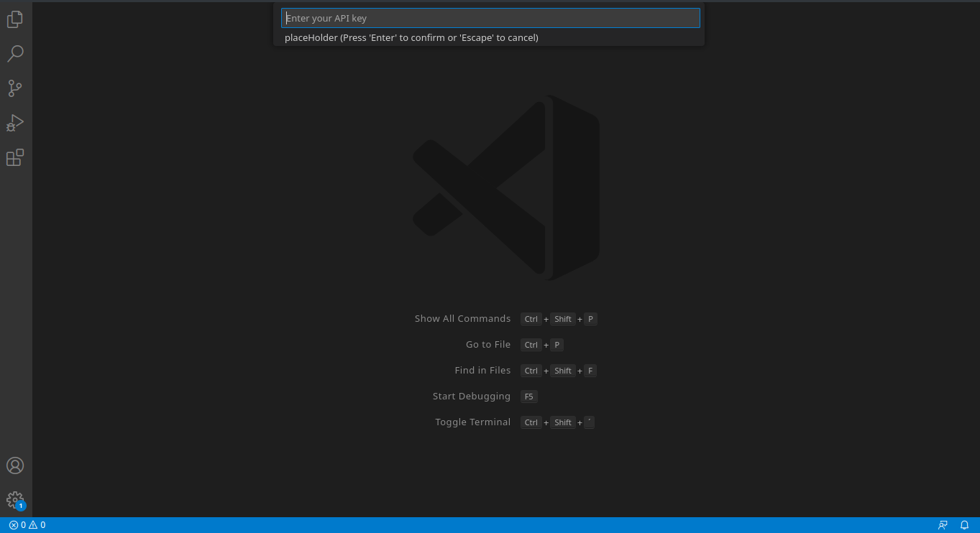Image resolution: width=980 pixels, height=533 pixels.
Task: Open the Extensions view icon
Action: [x=15, y=157]
